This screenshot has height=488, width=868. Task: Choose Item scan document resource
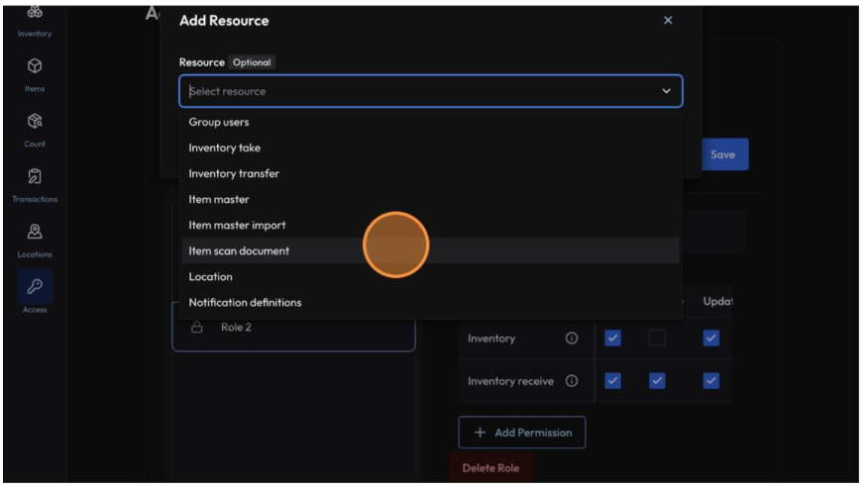pyautogui.click(x=430, y=250)
